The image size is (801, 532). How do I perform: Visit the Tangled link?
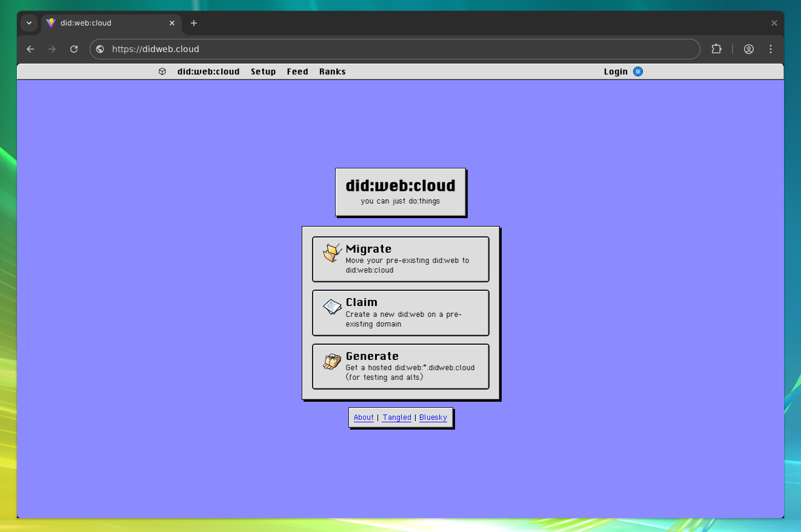[397, 417]
